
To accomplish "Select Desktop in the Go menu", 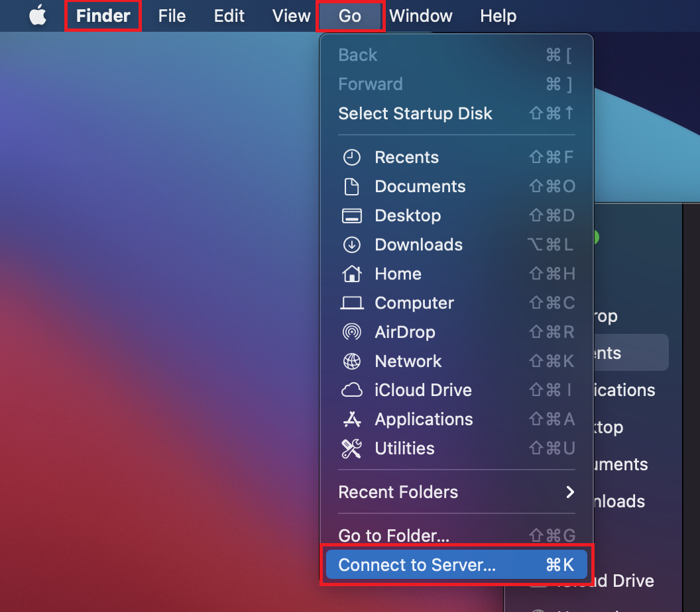I will coord(456,215).
